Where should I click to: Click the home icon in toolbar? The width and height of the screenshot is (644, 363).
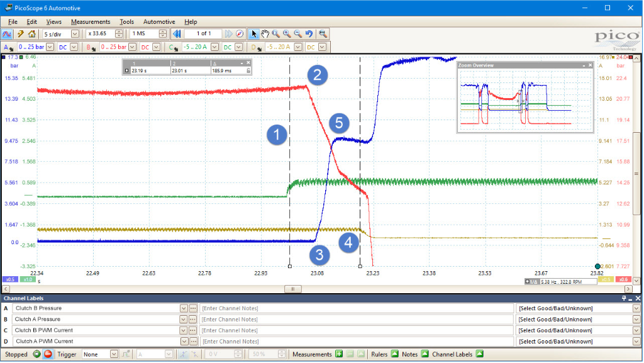[31, 34]
